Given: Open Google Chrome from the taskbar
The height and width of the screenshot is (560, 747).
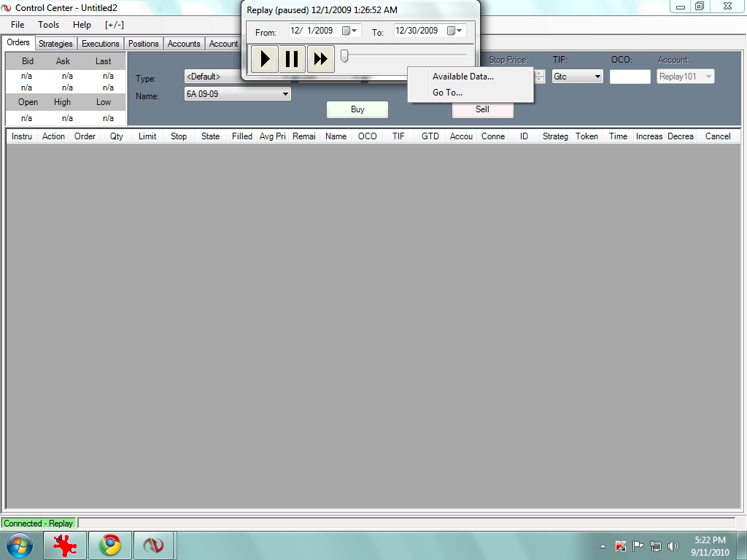Looking at the screenshot, I should click(x=109, y=545).
